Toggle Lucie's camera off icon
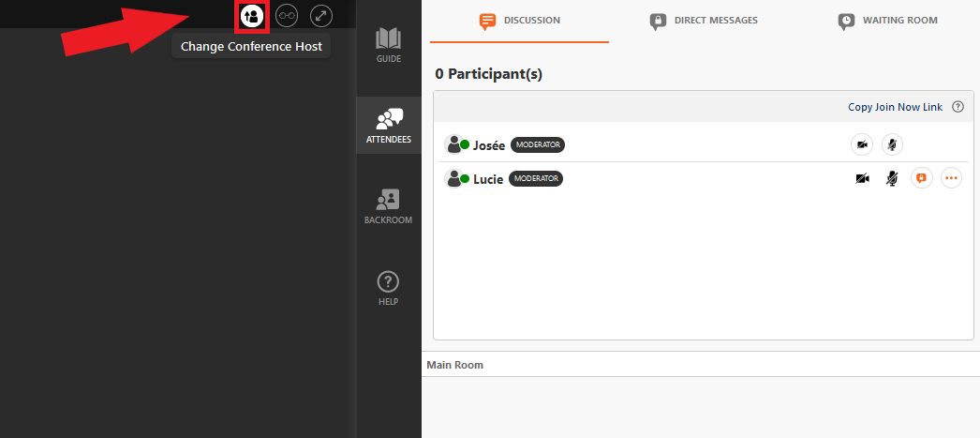980x438 pixels. (x=862, y=179)
